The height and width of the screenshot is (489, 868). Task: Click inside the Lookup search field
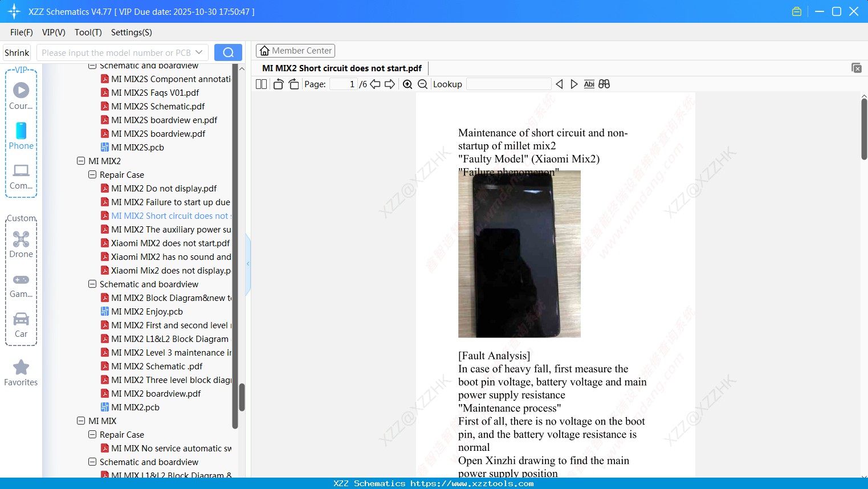point(509,84)
